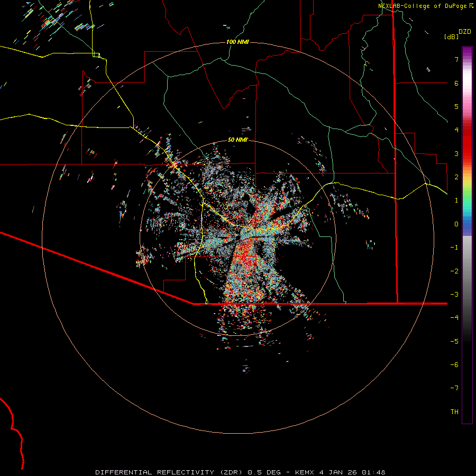Click the positive 1 scale label

[456, 200]
